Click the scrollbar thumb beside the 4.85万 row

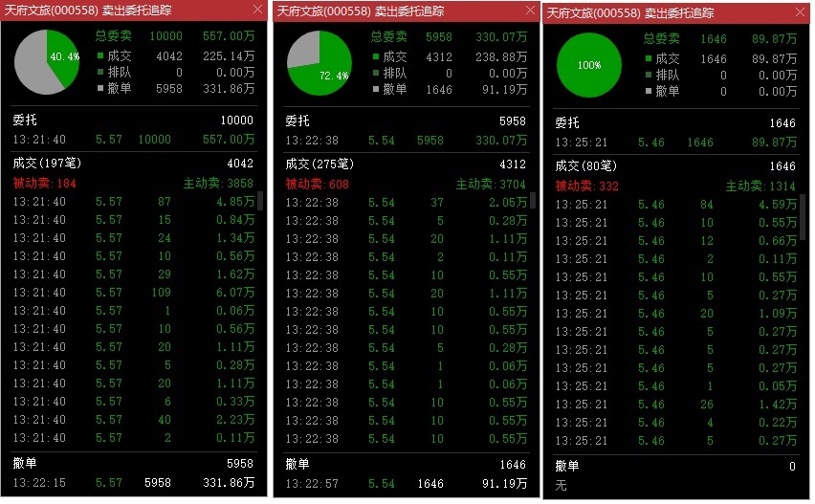coord(260,201)
